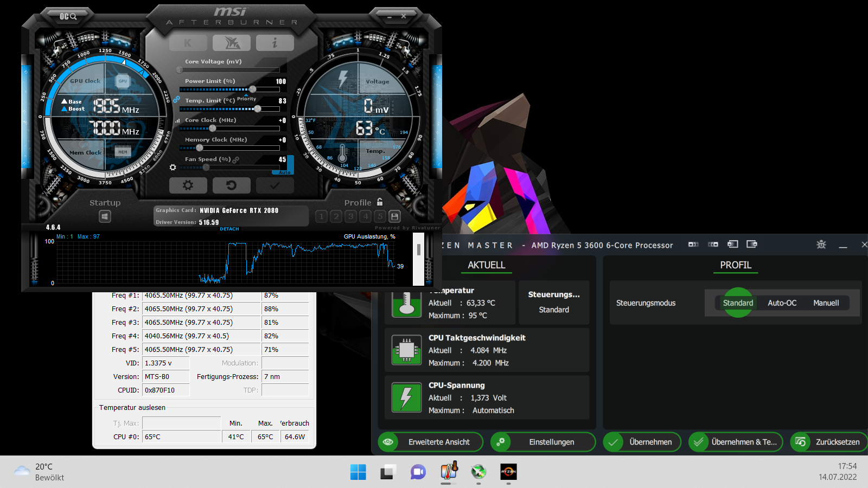The image size is (868, 488).
Task: Open Task View on the taskbar
Action: click(x=387, y=472)
